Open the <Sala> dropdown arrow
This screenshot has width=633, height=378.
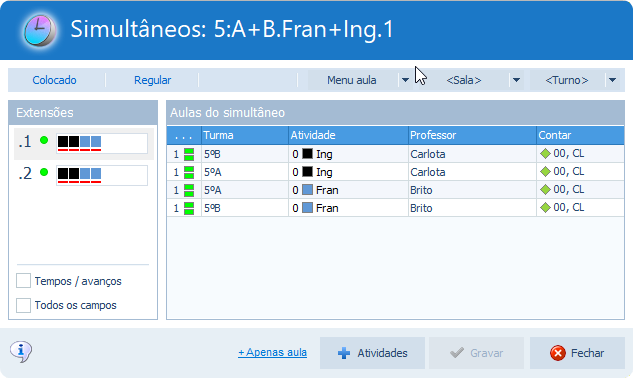(516, 80)
